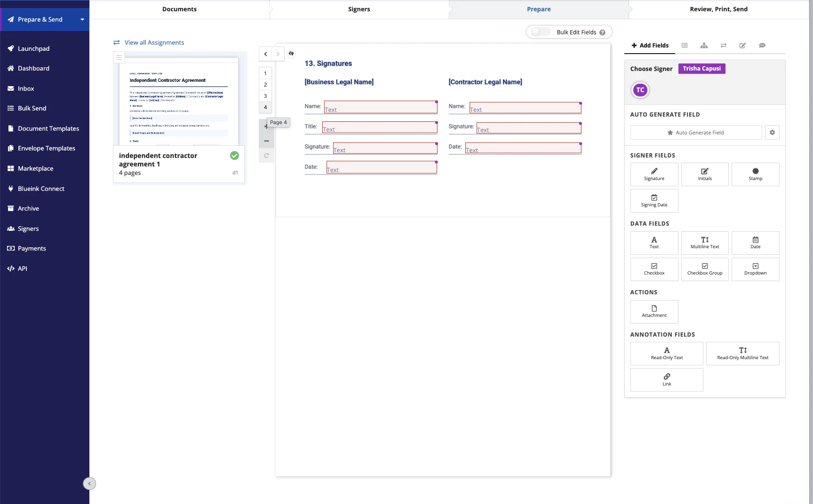The width and height of the screenshot is (813, 504).
Task: Add an Attachment action field
Action: click(x=654, y=311)
